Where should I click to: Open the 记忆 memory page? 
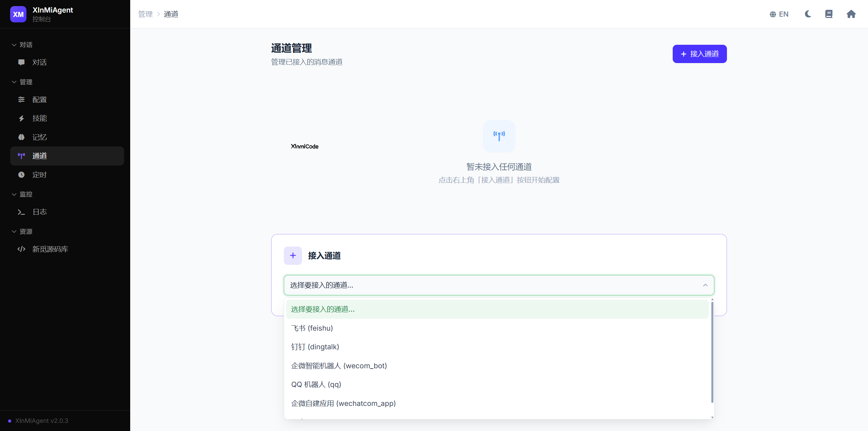click(x=40, y=137)
